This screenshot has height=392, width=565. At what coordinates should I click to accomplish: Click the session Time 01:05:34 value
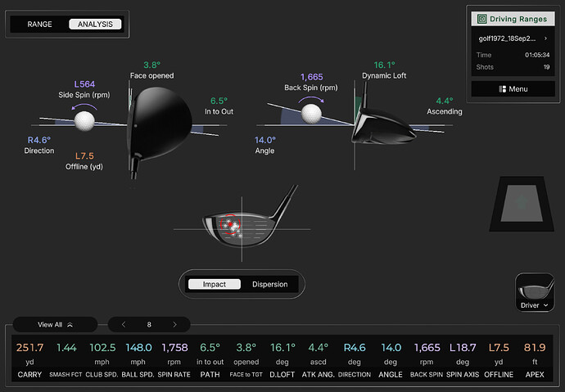click(537, 55)
